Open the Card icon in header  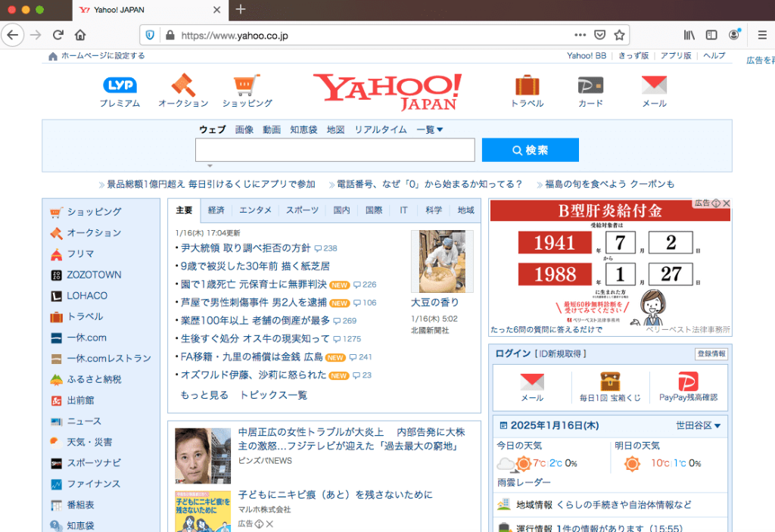(590, 86)
